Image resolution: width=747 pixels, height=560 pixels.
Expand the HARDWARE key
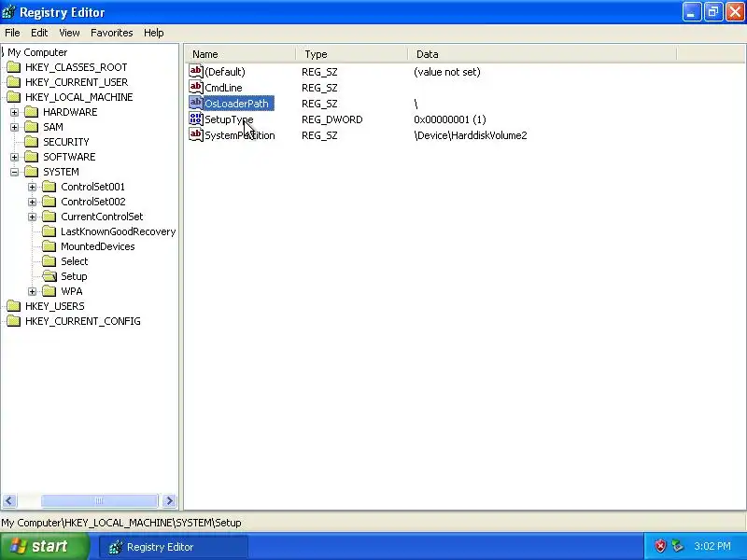pos(14,112)
